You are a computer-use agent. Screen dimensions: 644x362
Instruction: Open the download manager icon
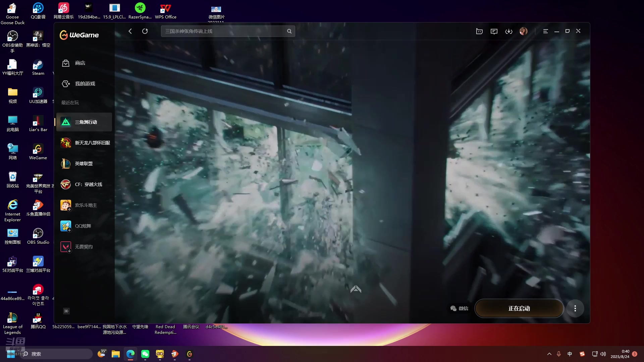pos(509,31)
